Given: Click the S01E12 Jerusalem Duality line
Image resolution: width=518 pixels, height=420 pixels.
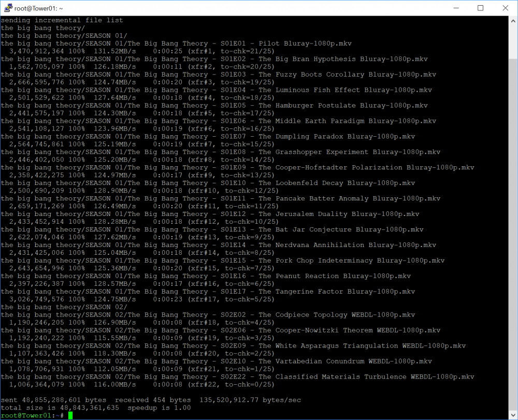Looking at the screenshot, I should (210, 214).
